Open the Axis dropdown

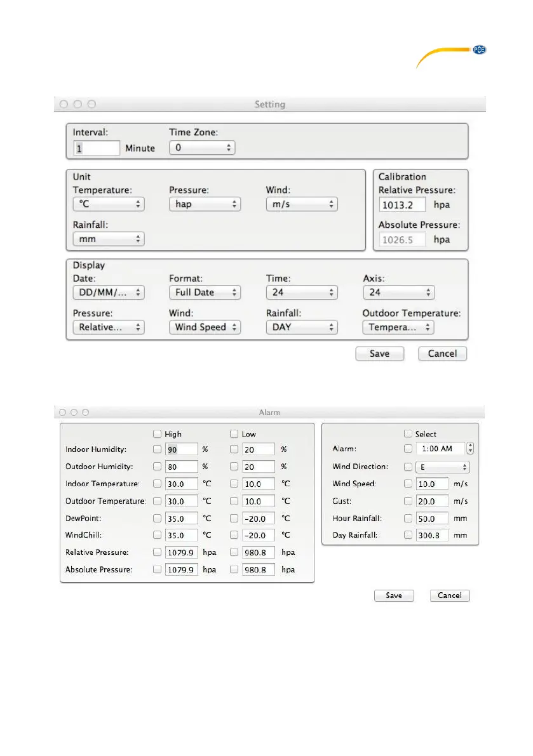399,292
